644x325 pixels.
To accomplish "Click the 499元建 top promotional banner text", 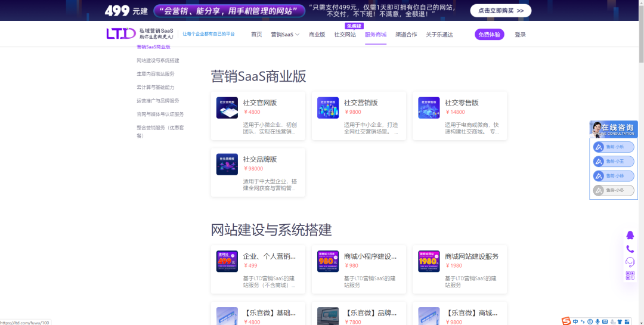I will point(126,11).
